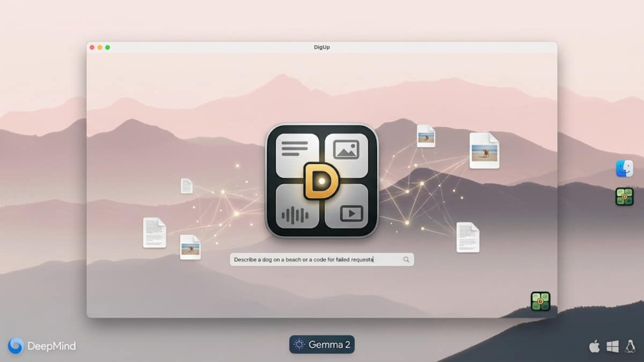Select the dog photo file on the left
This screenshot has height=362, width=644.
[x=191, y=247]
